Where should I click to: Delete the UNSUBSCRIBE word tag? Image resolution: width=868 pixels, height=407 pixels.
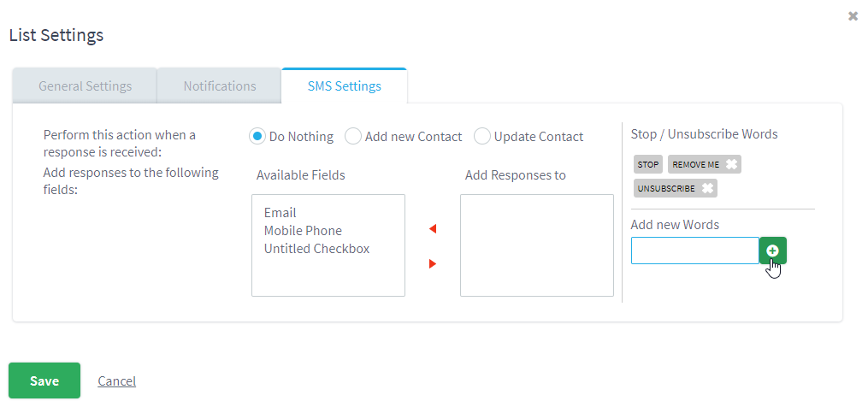tap(707, 188)
